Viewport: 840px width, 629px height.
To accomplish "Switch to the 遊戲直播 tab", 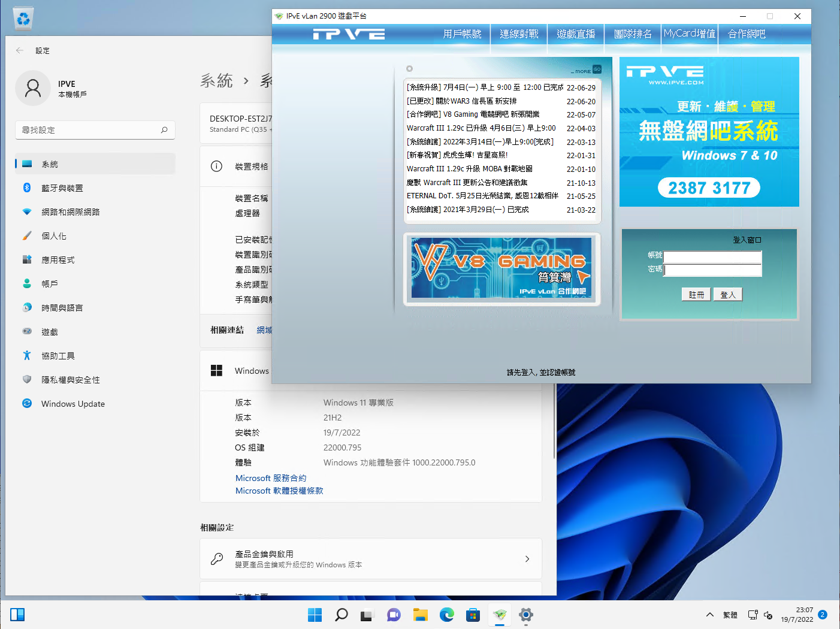I will click(576, 34).
